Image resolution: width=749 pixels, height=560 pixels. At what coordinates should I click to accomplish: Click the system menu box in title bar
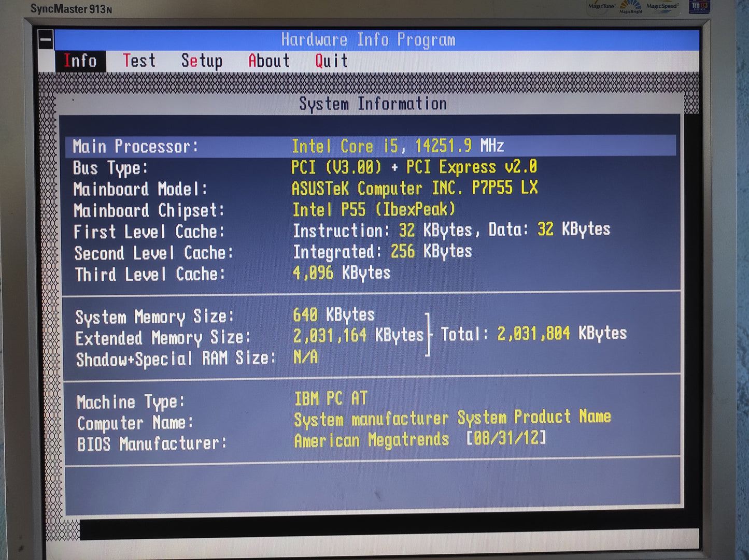click(46, 39)
